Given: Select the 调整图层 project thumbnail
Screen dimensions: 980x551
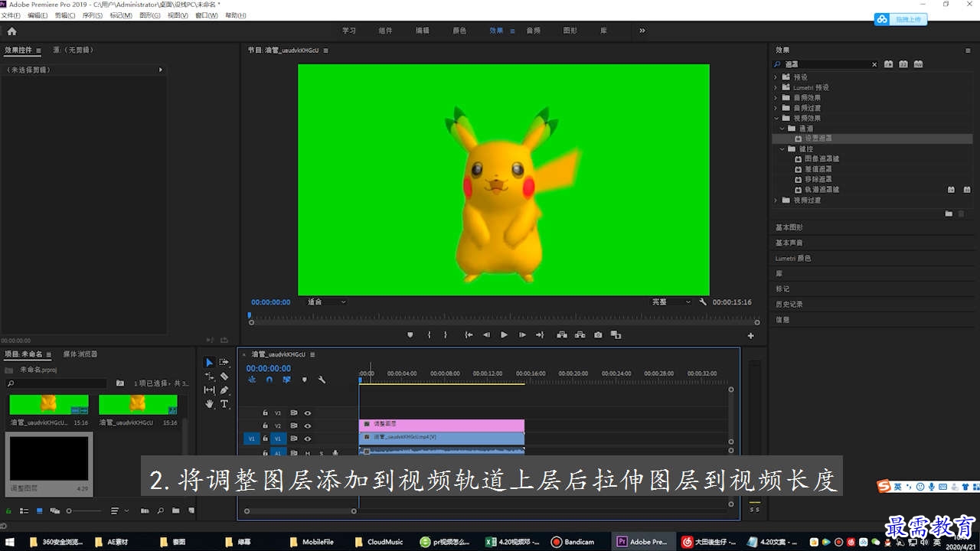Looking at the screenshot, I should point(49,458).
